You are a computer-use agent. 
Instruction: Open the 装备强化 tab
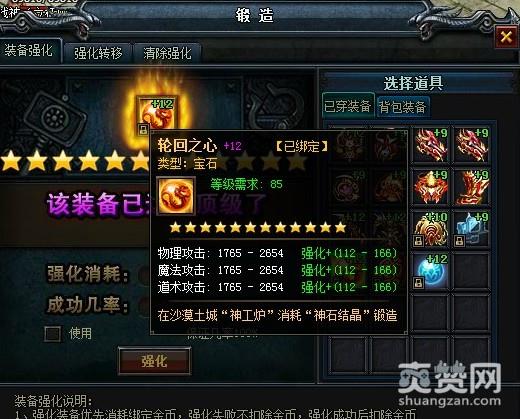point(30,51)
